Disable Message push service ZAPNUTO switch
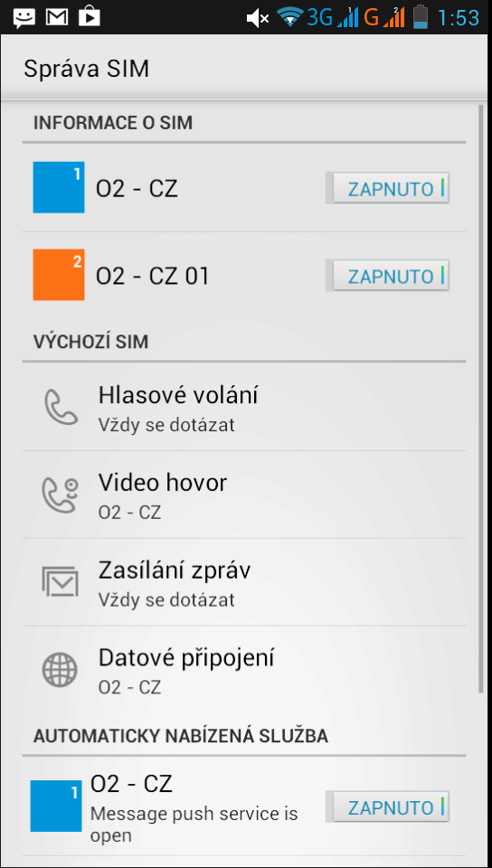The width and height of the screenshot is (492, 868). [387, 807]
